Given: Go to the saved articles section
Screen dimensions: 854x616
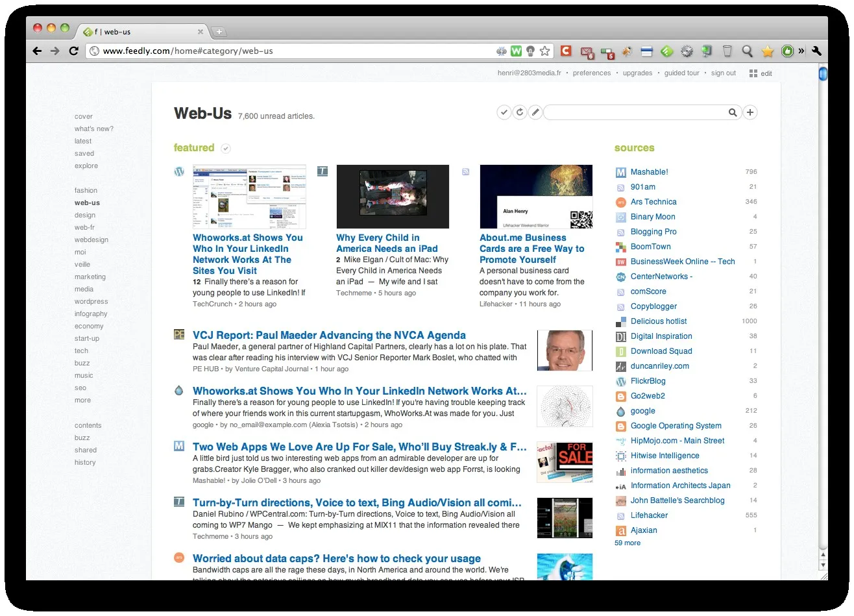Looking at the screenshot, I should 84,154.
